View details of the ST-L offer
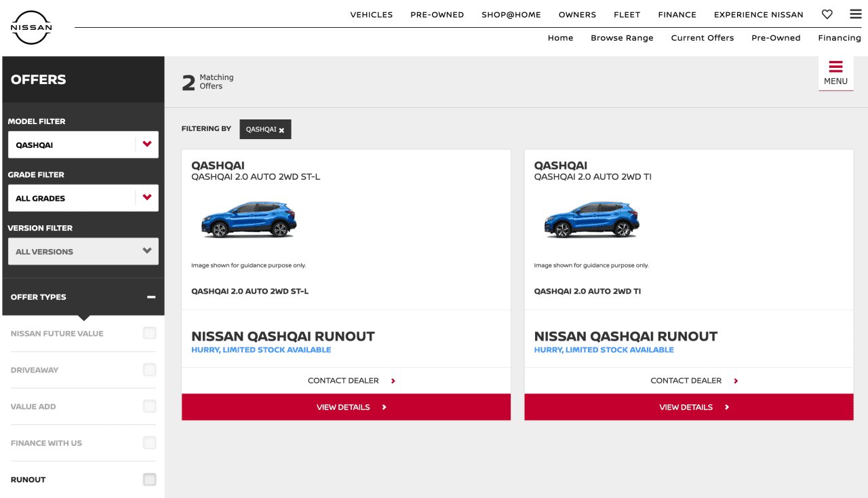Screen dimensions: 868x498 346,407
